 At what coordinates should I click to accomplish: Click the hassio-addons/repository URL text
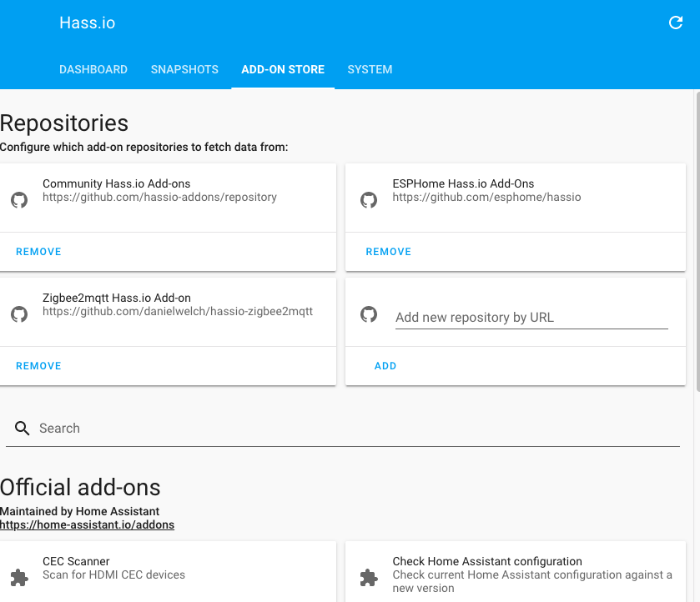(159, 198)
